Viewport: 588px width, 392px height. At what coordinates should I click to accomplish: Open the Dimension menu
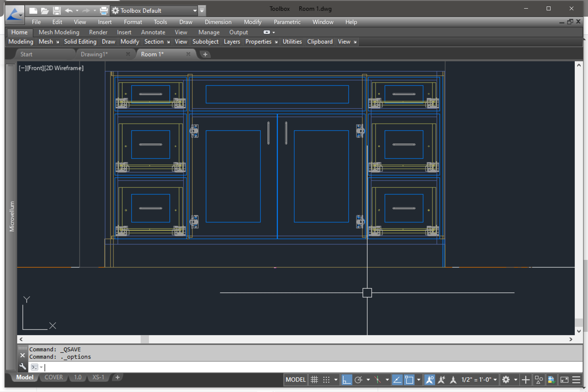tap(218, 22)
